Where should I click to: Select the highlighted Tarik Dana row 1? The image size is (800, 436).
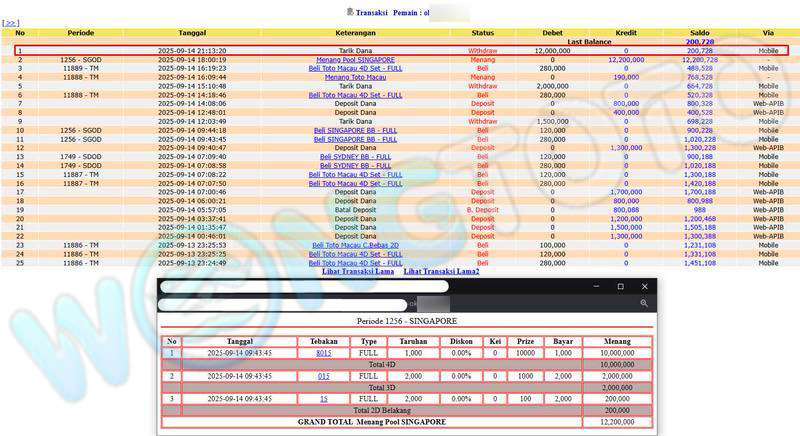click(x=400, y=50)
